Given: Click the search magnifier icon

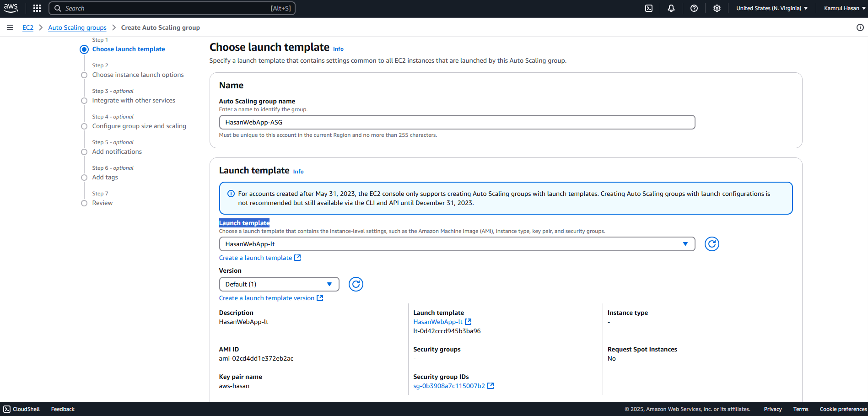Looking at the screenshot, I should point(58,8).
